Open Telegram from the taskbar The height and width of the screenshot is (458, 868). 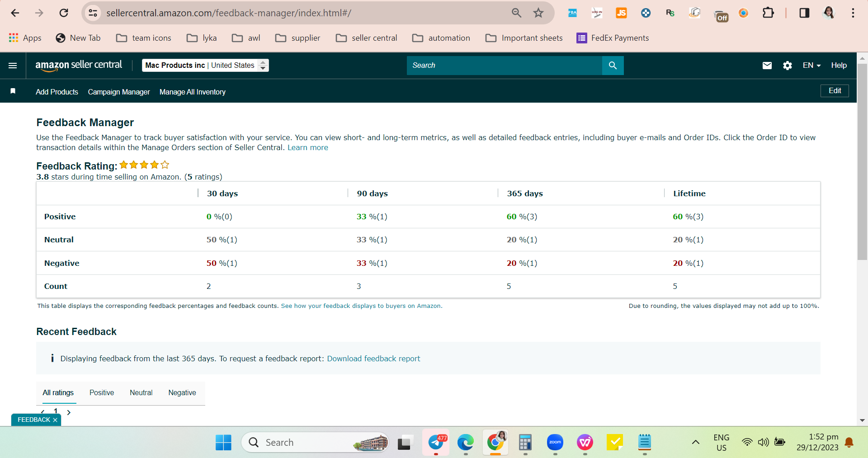click(x=436, y=443)
